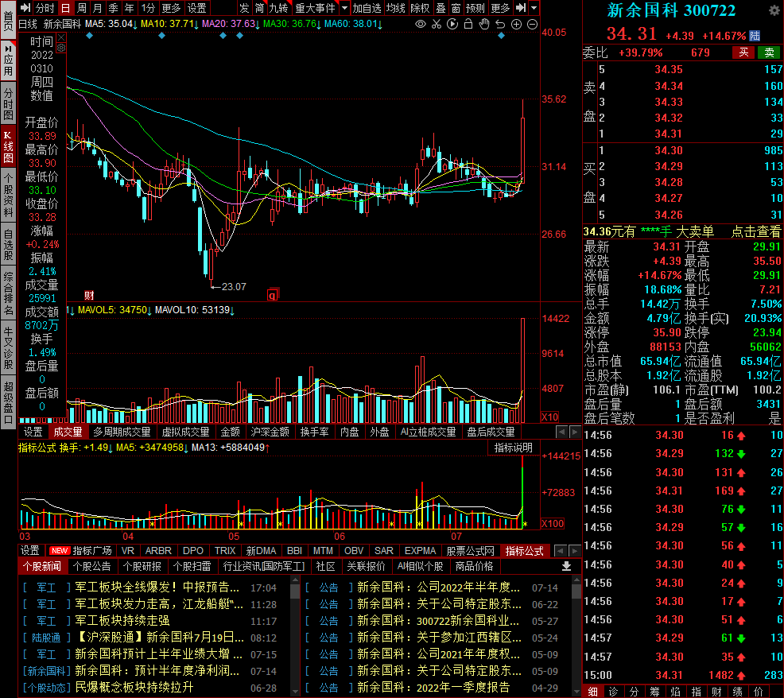Select the hand pan tool
The height and width of the screenshot is (698, 784).
pyautogui.click(x=484, y=24)
